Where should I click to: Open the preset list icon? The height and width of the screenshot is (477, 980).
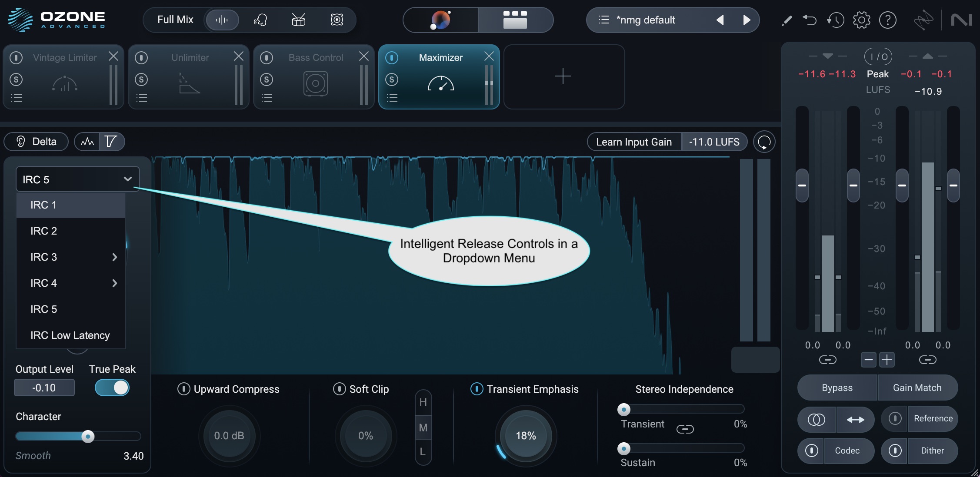(x=603, y=20)
